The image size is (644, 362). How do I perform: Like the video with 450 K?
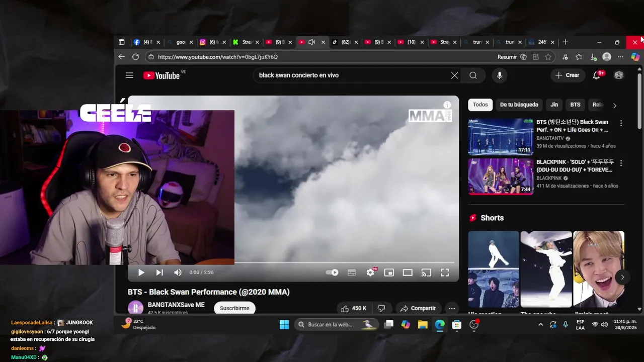(354, 308)
